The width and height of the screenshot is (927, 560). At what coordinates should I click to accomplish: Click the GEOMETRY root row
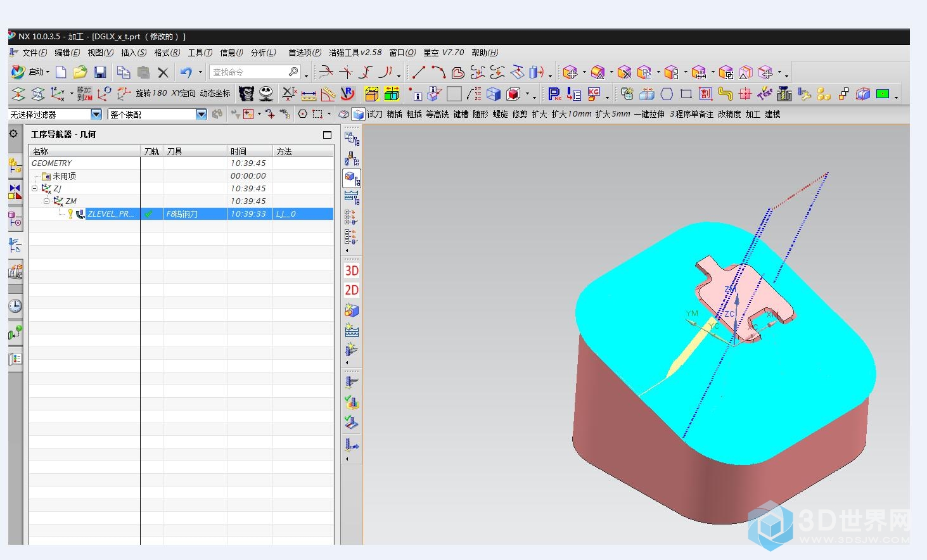[181, 163]
